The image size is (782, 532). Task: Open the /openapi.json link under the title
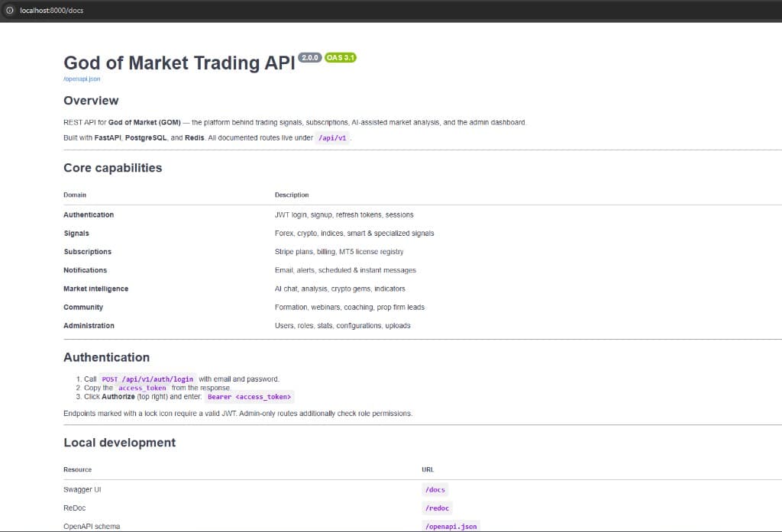tap(82, 79)
